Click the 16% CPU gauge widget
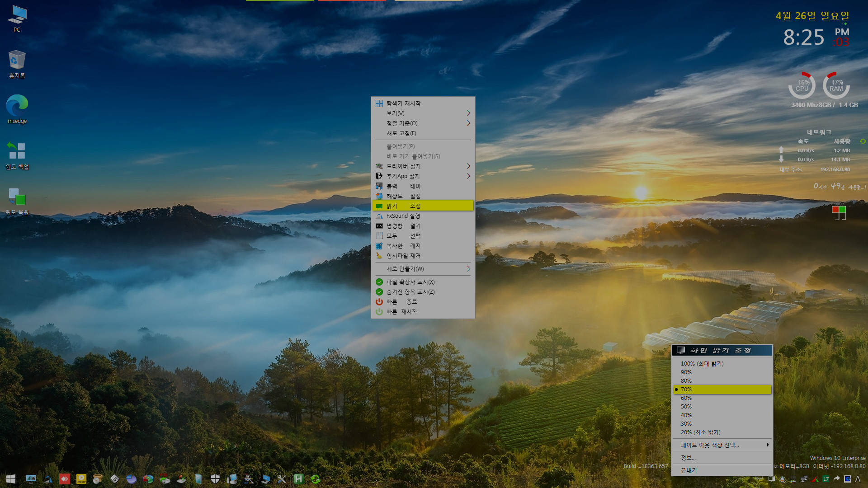The width and height of the screenshot is (868, 488). [x=802, y=85]
